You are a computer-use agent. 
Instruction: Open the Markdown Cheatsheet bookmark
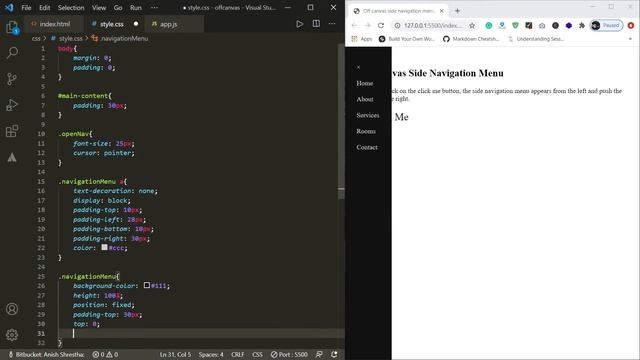(471, 39)
